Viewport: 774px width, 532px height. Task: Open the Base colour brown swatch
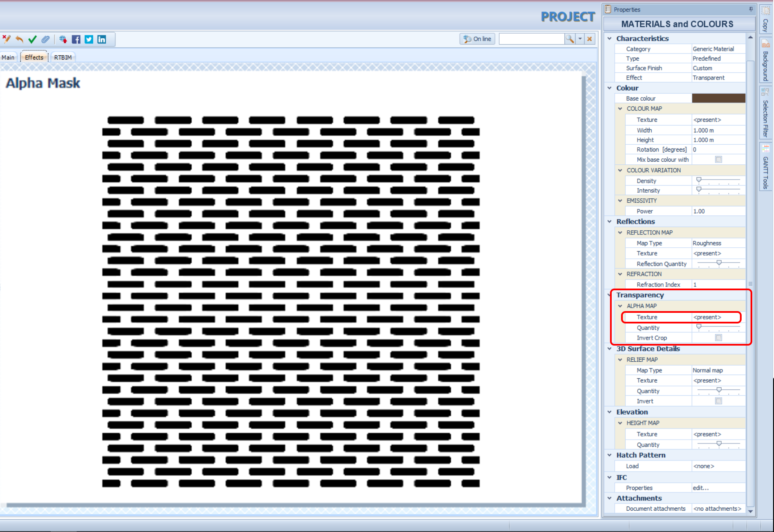coord(719,98)
